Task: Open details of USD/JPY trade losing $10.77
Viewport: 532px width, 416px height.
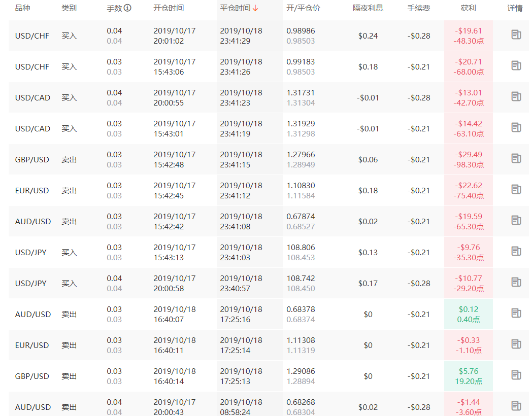Action: [516, 282]
